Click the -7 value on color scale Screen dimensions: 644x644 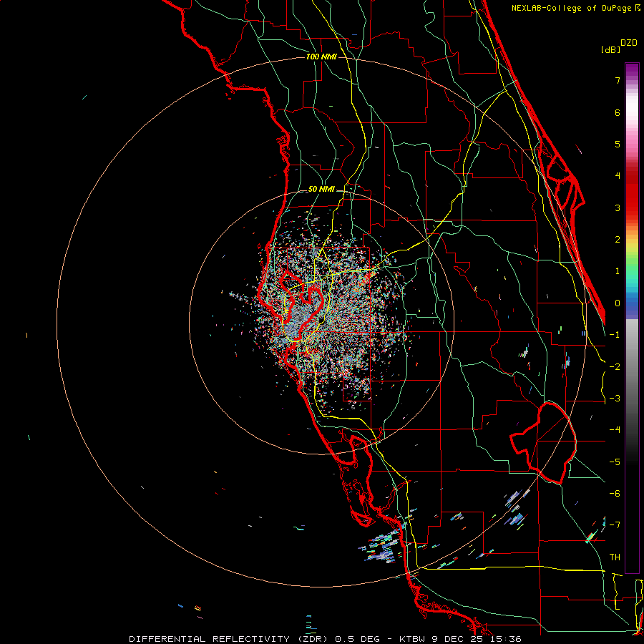click(615, 525)
